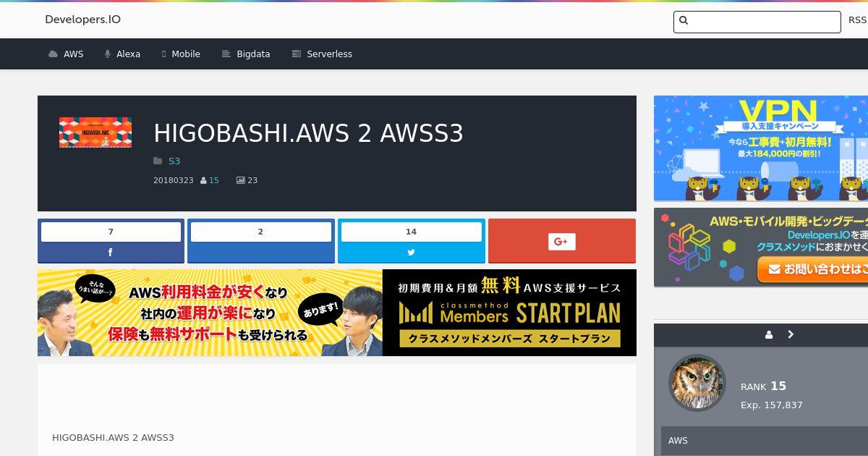Click the Exp. 157,837 text
Screen dimensions: 868x456
(772, 405)
